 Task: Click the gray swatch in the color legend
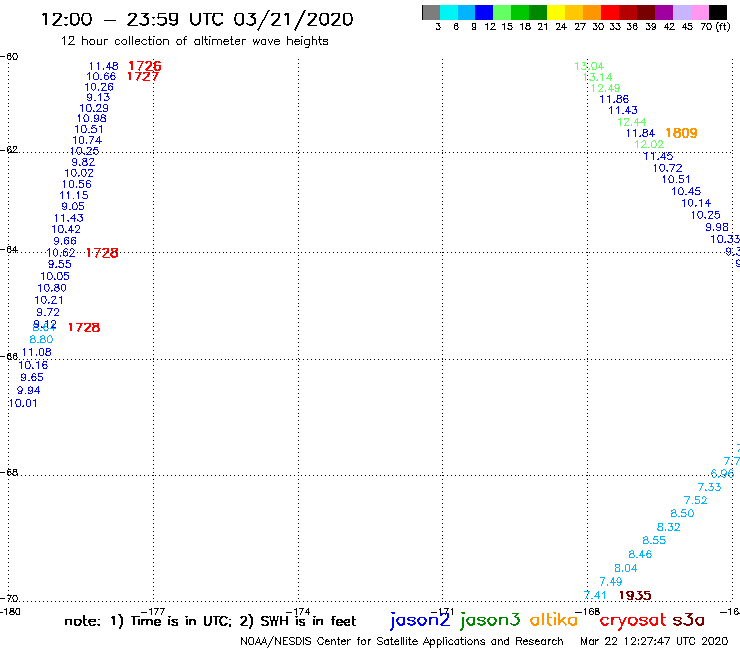(431, 12)
